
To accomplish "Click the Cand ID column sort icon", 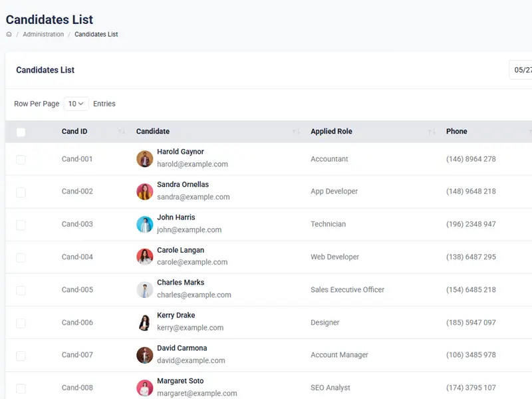I will (x=121, y=132).
